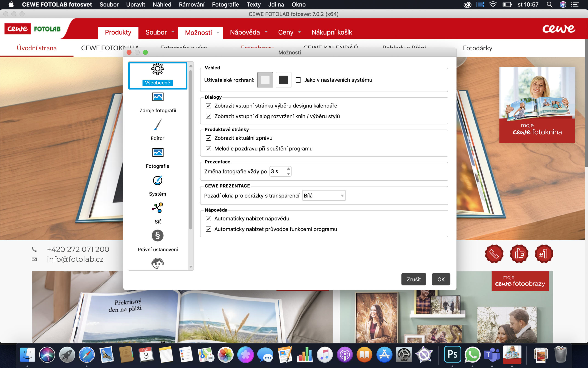The height and width of the screenshot is (368, 588).
Task: Open Launchpad rocket in the Dock
Action: [x=67, y=354]
